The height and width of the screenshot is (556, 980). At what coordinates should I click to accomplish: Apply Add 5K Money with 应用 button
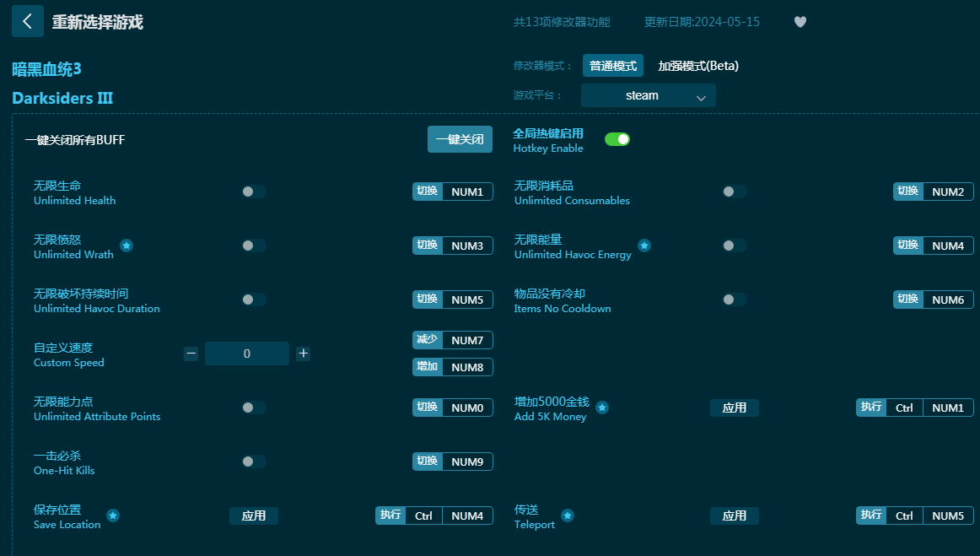[735, 408]
